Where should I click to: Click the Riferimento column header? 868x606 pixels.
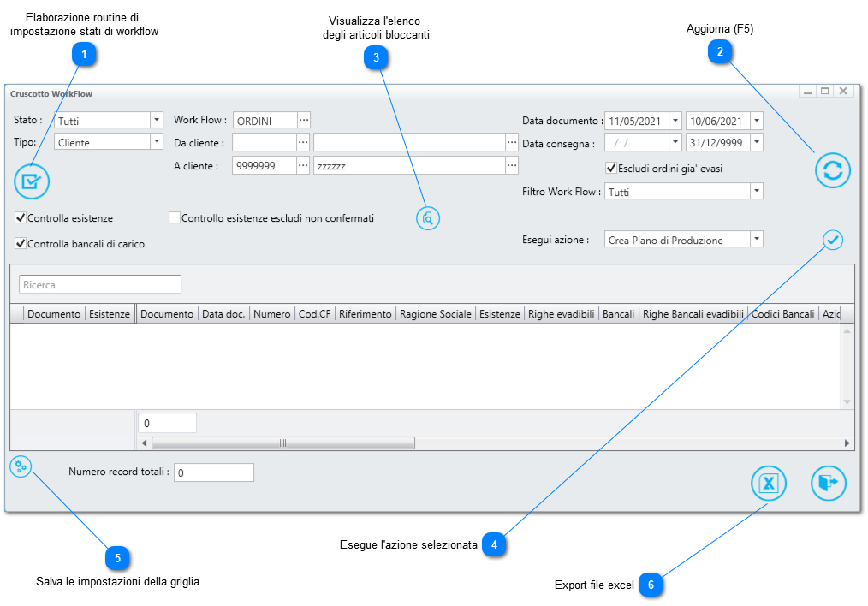tap(366, 314)
